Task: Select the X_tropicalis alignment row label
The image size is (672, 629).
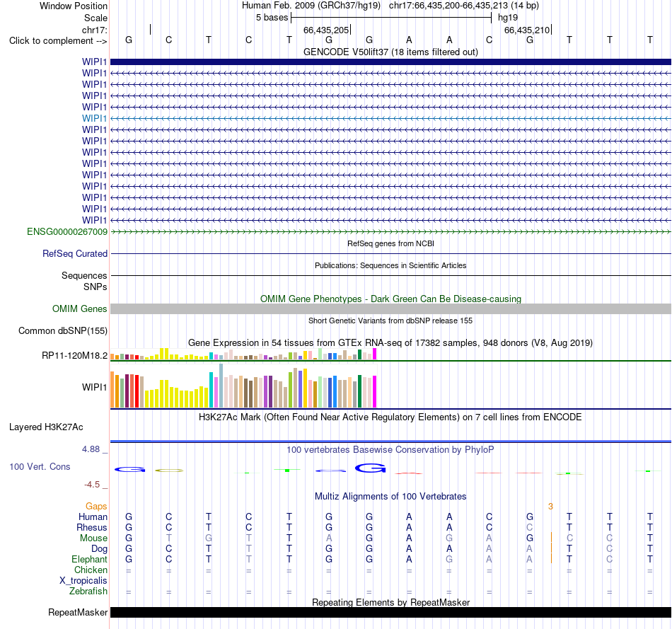Action: point(83,581)
